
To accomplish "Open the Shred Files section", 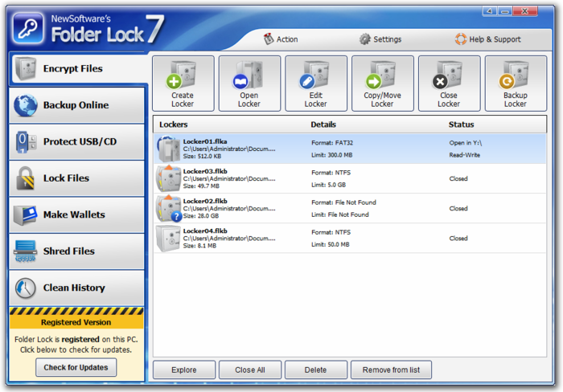I will 77,251.
